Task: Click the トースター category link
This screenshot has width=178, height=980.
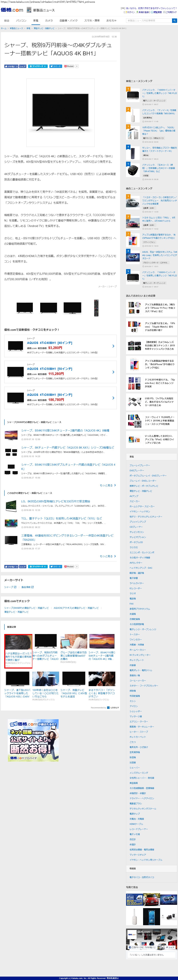Action: [134, 635]
